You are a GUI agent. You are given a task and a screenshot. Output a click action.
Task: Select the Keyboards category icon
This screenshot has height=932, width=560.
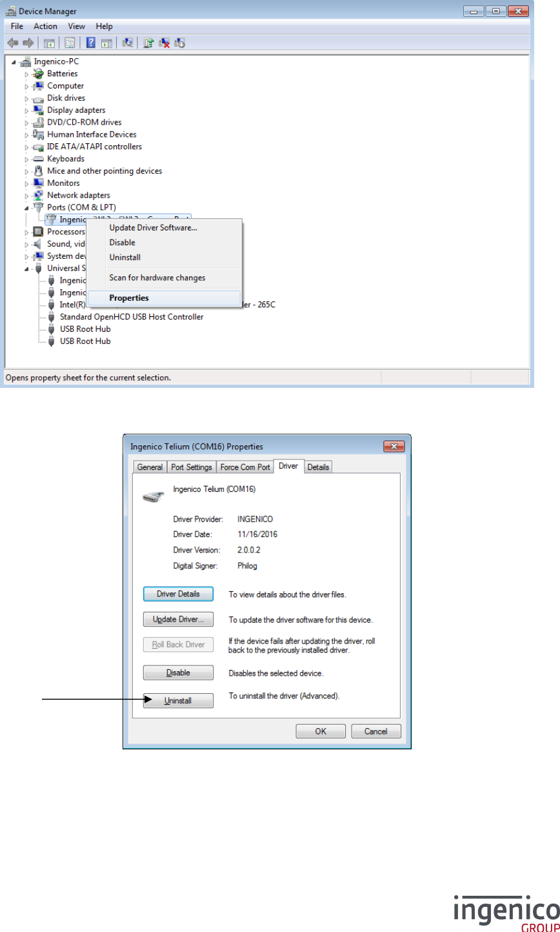[38, 159]
